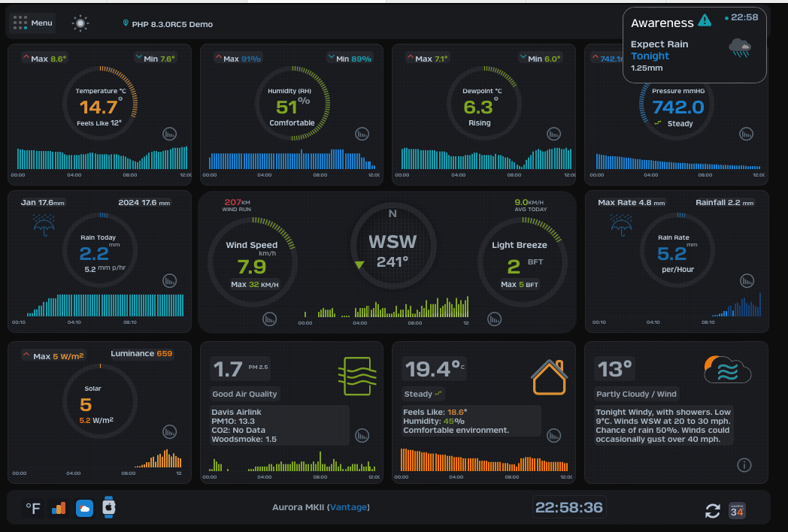788x532 pixels.
Task: Open the Menu button
Action: (32, 23)
